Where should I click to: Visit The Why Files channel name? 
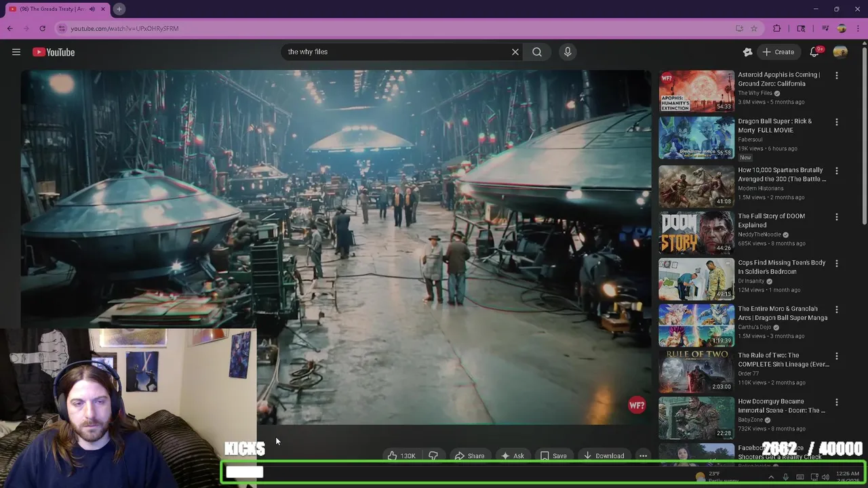coord(755,93)
